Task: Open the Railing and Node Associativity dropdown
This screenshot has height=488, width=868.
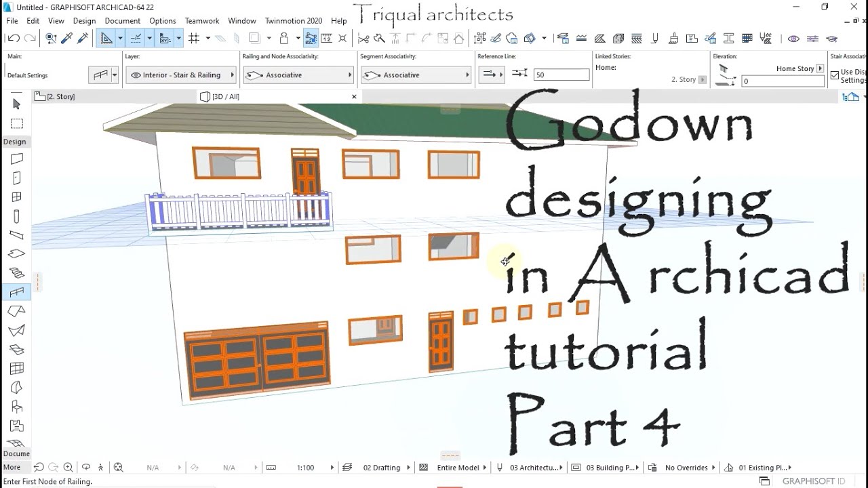Action: 299,75
